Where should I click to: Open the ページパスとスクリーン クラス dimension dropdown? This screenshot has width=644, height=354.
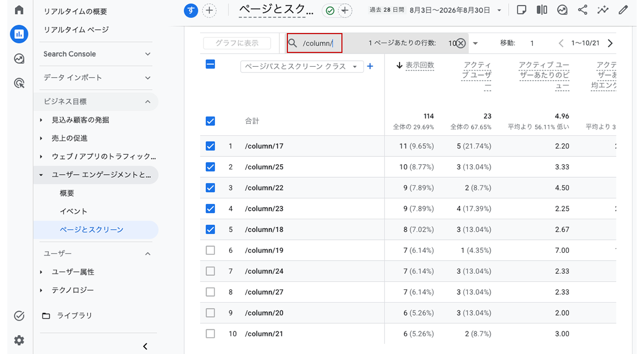(x=302, y=67)
